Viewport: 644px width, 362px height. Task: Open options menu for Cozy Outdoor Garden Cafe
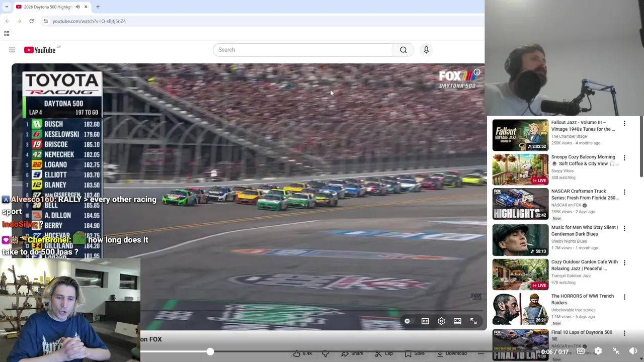click(624, 263)
